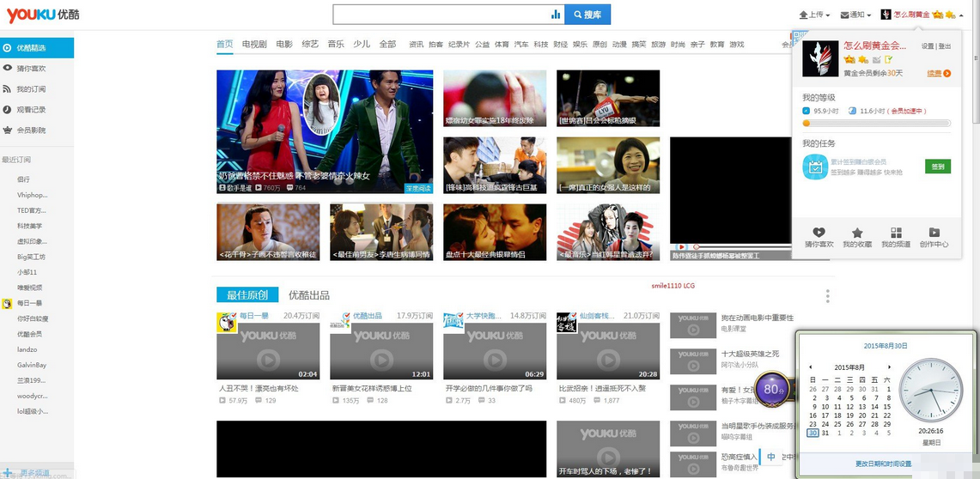The height and width of the screenshot is (479, 980).
Task: Switch to the 最佳原创 tab
Action: 247,294
